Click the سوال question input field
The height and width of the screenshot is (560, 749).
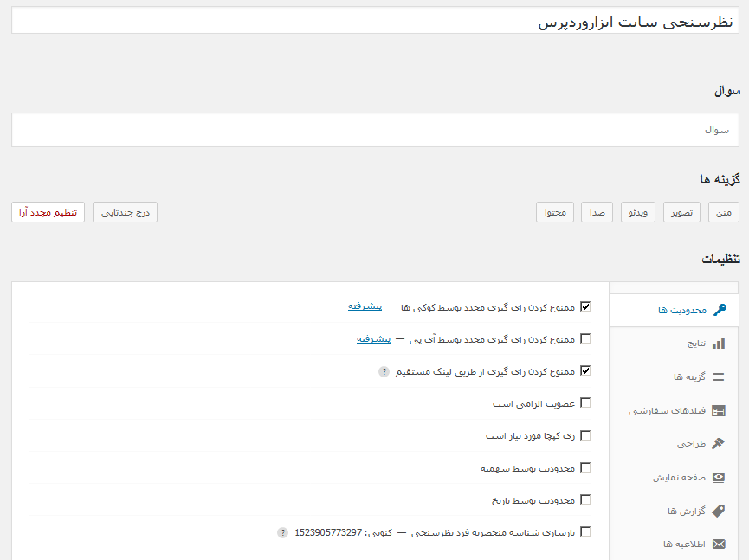(375, 130)
